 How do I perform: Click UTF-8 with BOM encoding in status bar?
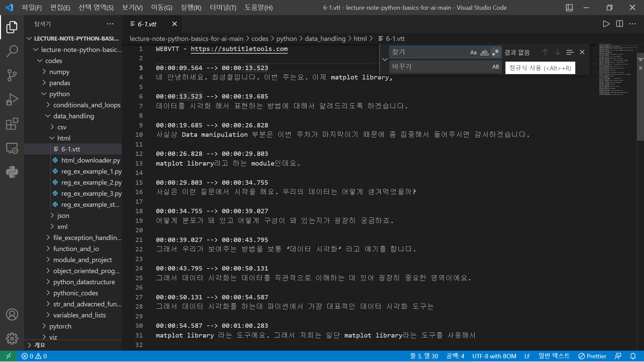(494, 356)
